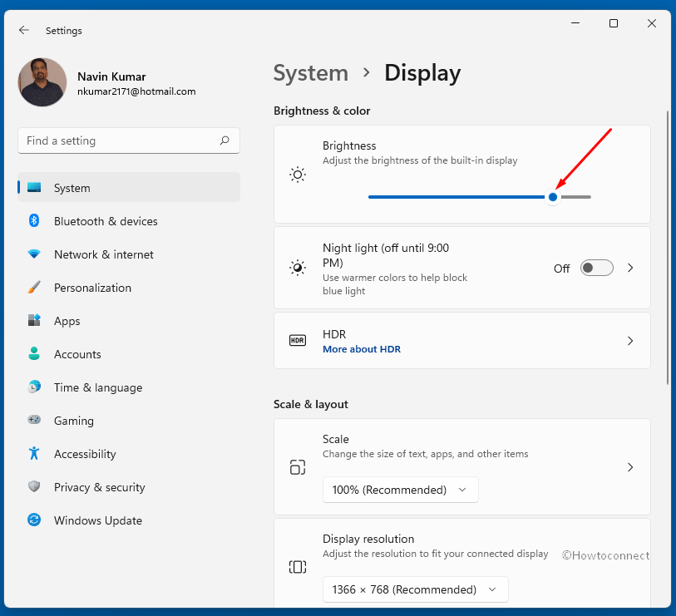
Task: Click the vertical scrollbar in Display page
Action: click(x=668, y=248)
